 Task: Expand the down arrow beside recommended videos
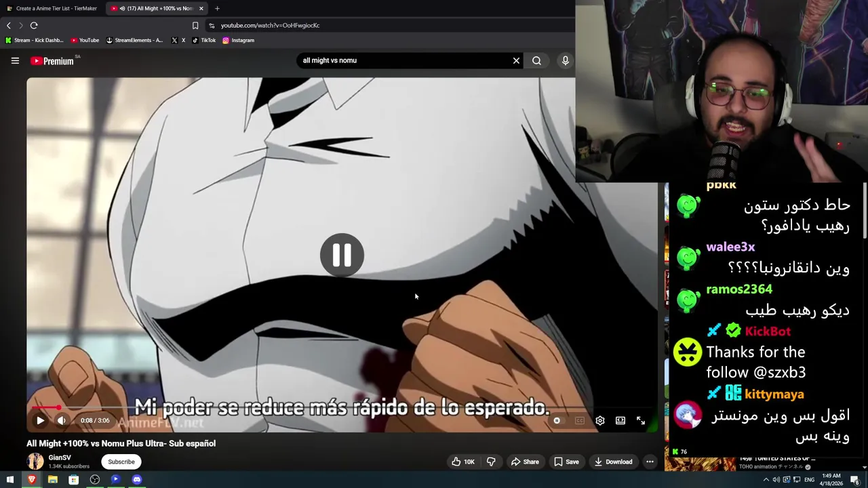click(863, 467)
